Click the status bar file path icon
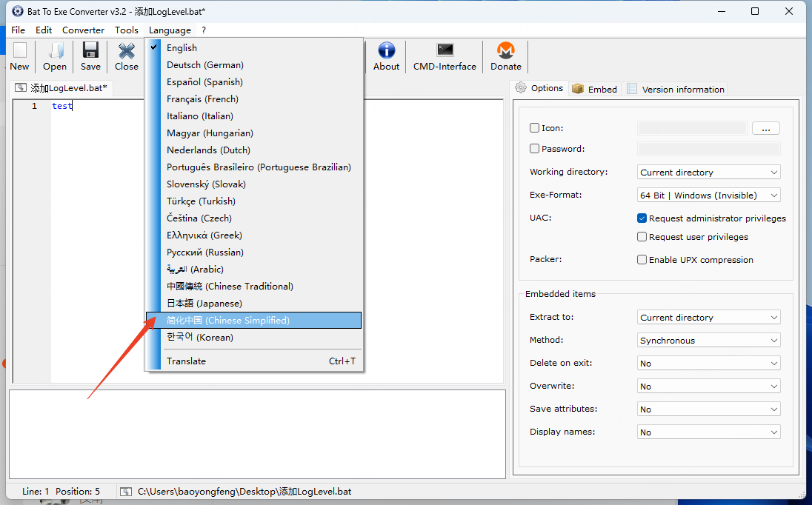Viewport: 812px width, 505px height. click(x=126, y=492)
